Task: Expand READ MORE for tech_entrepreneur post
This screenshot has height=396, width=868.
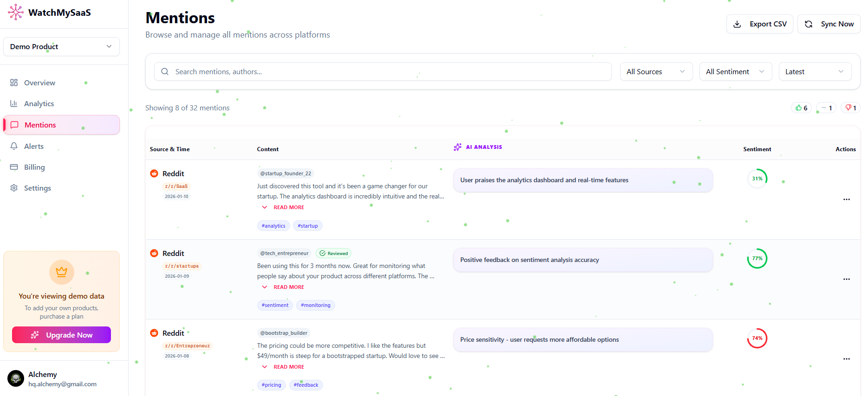Action: click(x=283, y=287)
